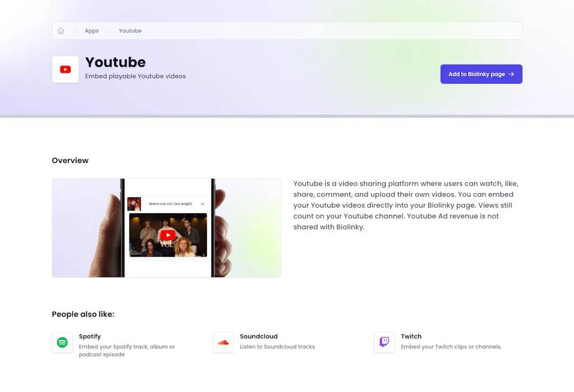
Task: Open the Spotify app icon
Action: tap(62, 343)
